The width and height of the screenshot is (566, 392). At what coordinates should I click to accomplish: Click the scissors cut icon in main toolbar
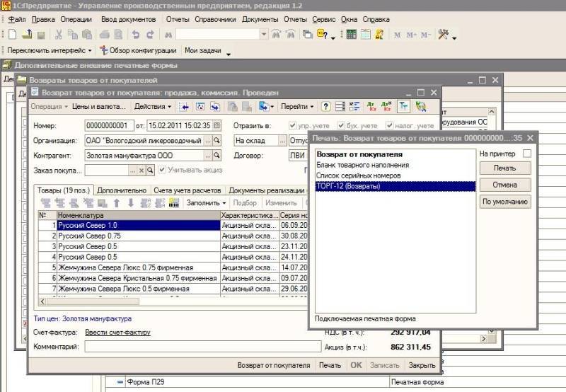58,34
